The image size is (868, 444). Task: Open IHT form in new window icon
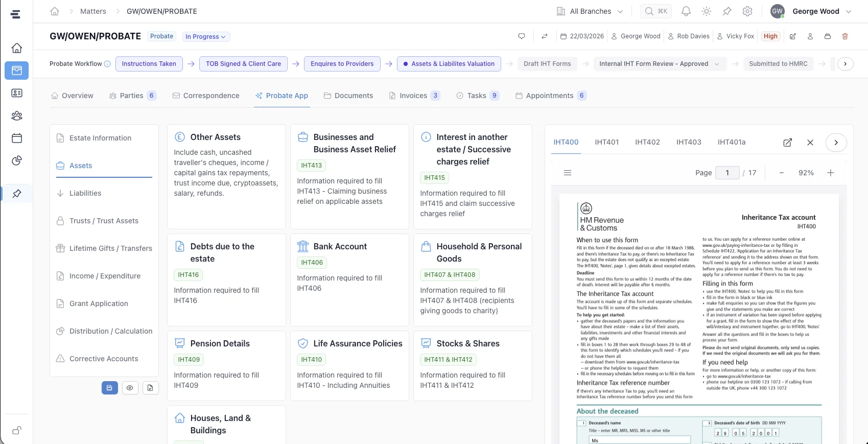(788, 143)
